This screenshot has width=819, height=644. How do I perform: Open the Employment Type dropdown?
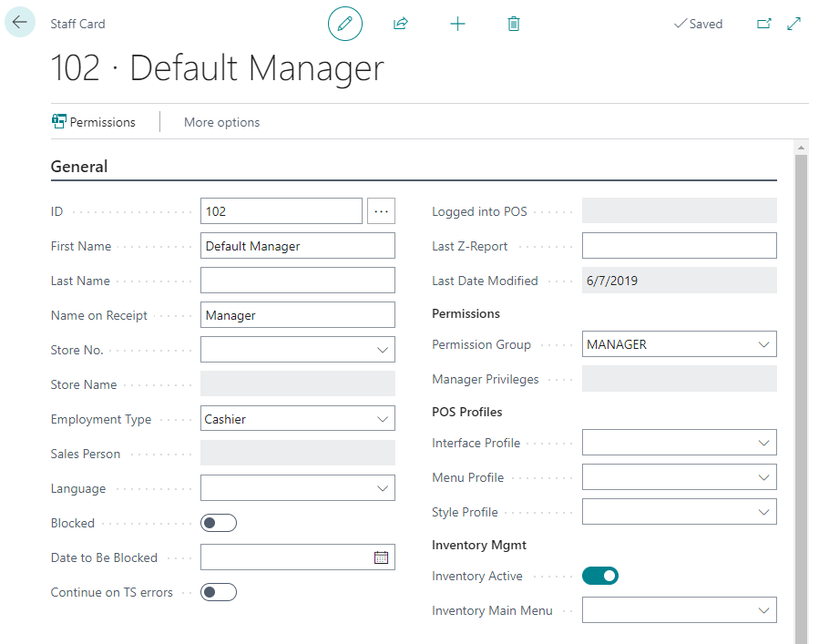[382, 419]
